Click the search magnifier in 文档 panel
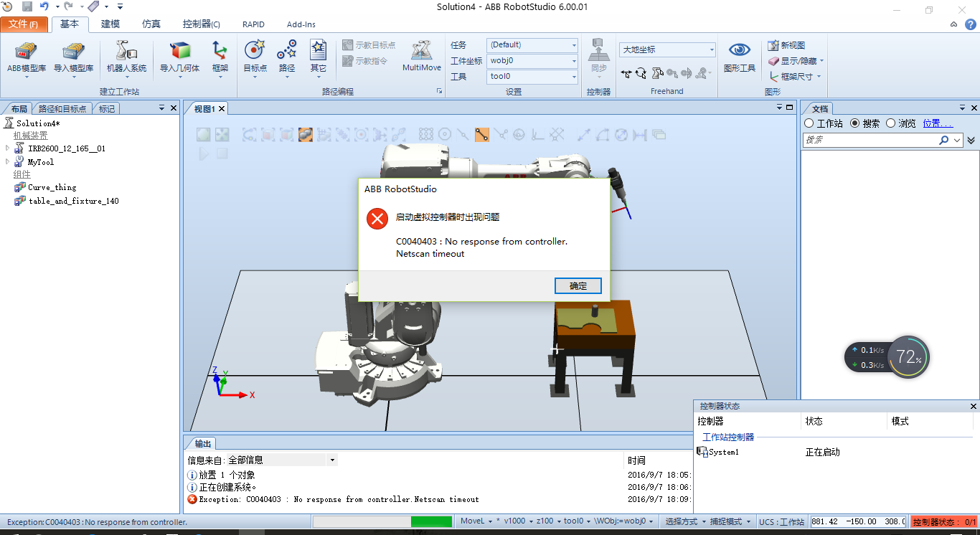 [x=945, y=141]
